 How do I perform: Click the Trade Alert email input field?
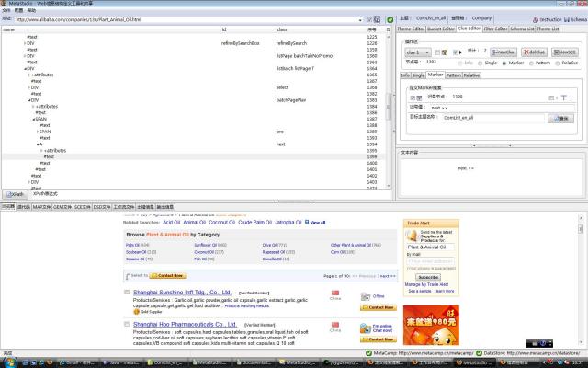[431, 261]
